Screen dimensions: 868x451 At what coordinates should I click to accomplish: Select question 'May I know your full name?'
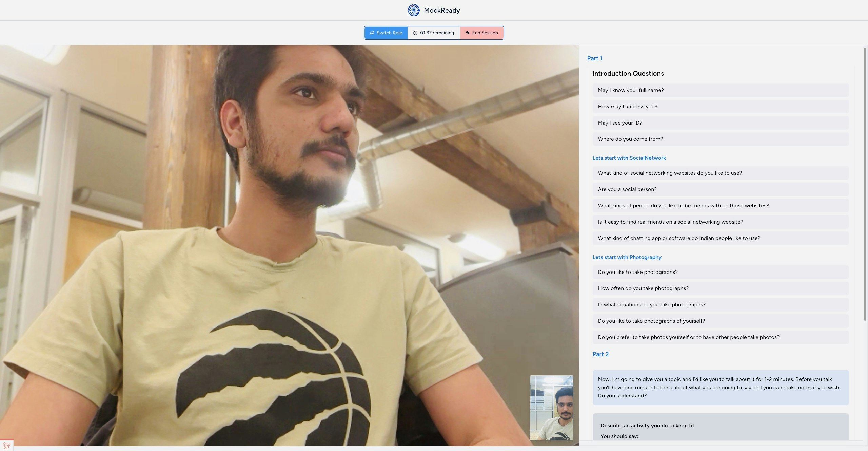coord(721,90)
